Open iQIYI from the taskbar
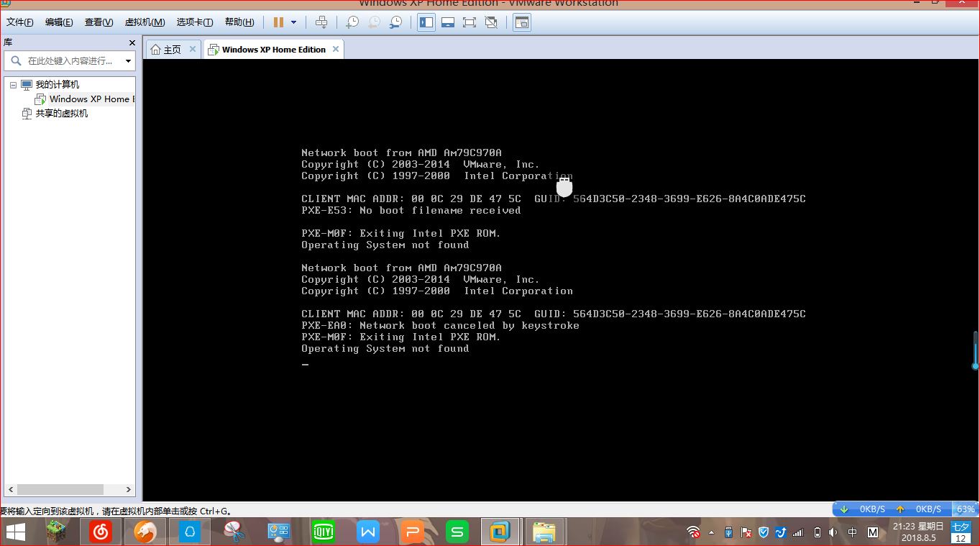The image size is (980, 546). pyautogui.click(x=324, y=532)
